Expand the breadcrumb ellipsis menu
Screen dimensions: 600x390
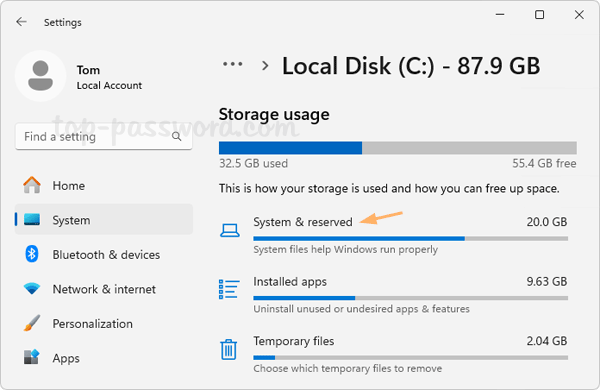233,64
